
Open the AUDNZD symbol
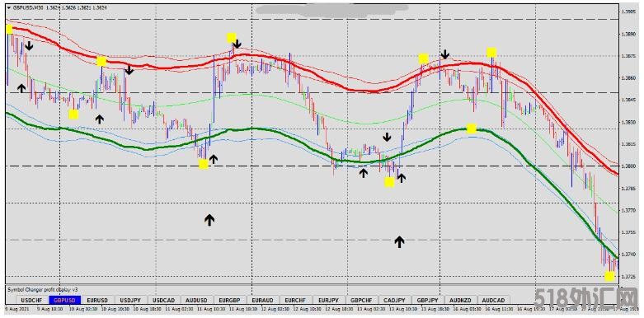click(x=460, y=300)
